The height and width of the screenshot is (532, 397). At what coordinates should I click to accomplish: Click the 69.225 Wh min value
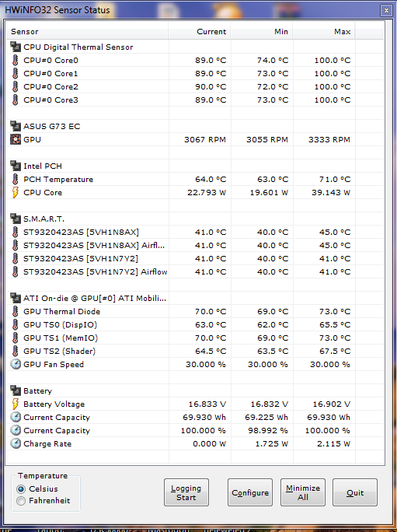coord(266,418)
